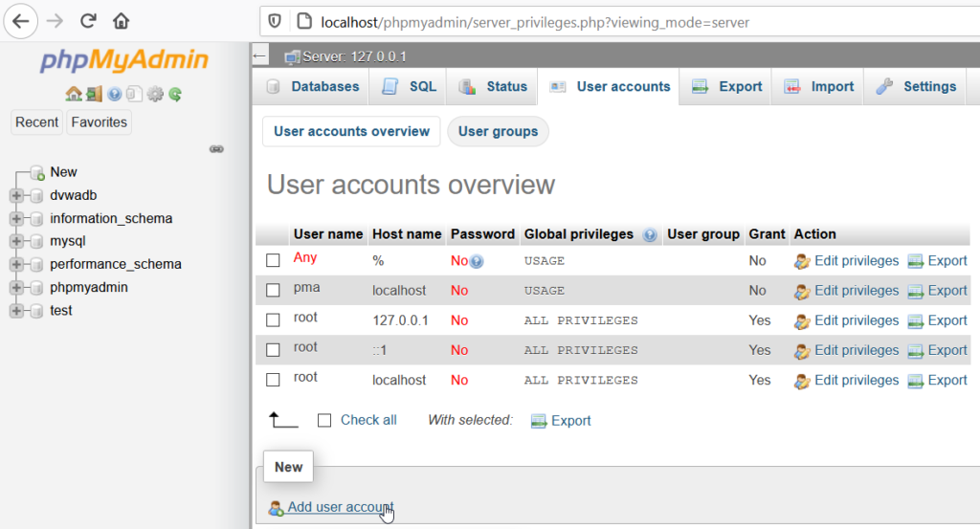This screenshot has height=529, width=980.
Task: Open phpMyAdmin home house icon
Action: pos(74,94)
